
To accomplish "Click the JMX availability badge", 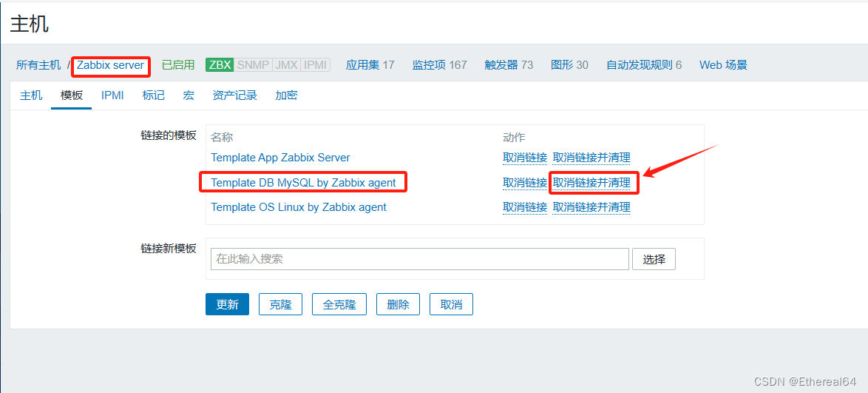I will [x=285, y=65].
